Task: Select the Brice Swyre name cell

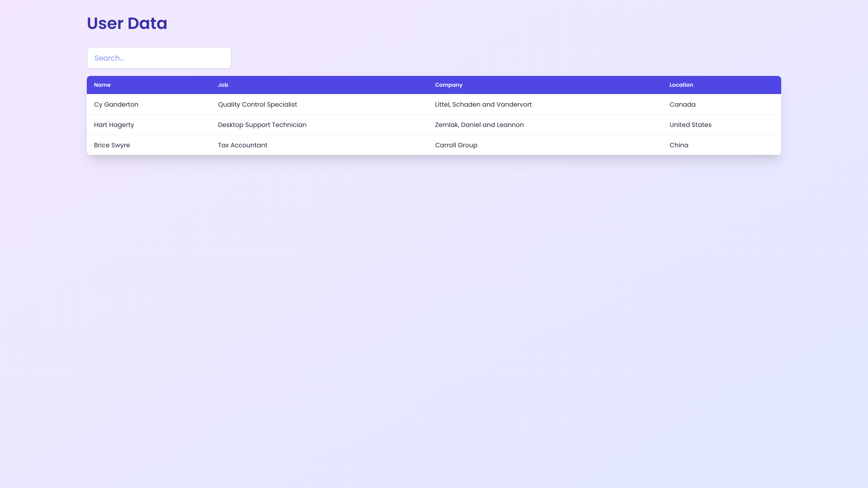Action: (x=112, y=145)
